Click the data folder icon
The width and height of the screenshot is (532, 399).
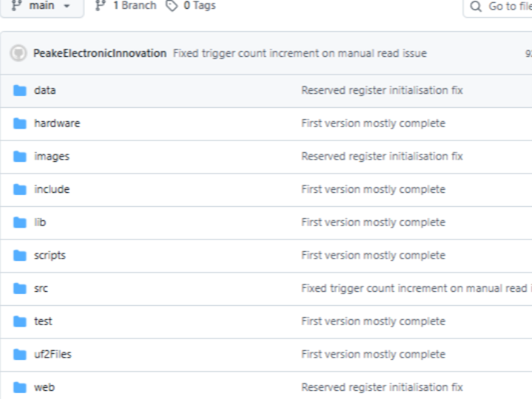tap(20, 91)
